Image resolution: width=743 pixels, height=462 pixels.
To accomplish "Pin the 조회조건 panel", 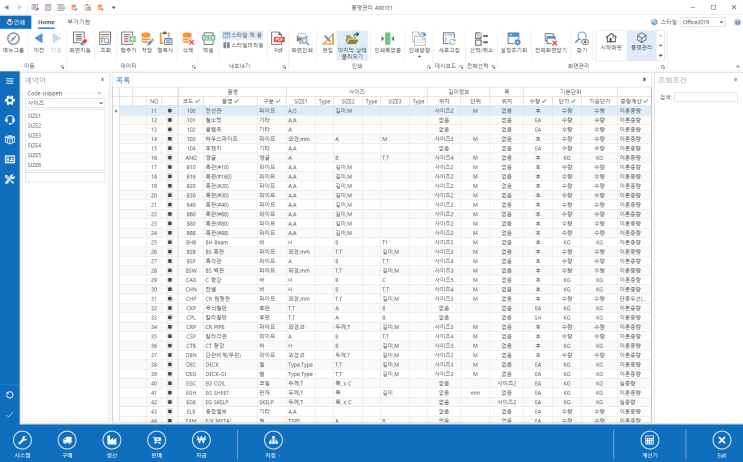I will (x=735, y=80).
